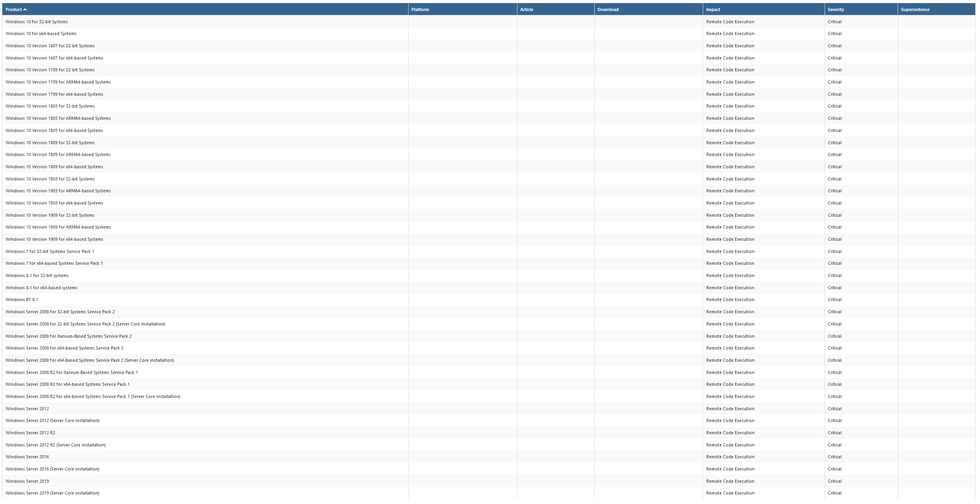Select Windows Server 2008 Itanium-Based SP2 row
Image resolution: width=980 pixels, height=504 pixels.
point(69,336)
